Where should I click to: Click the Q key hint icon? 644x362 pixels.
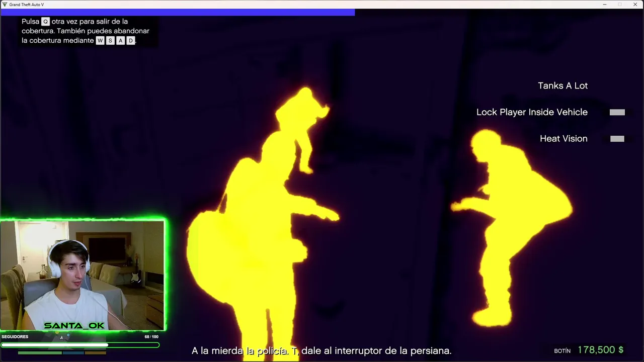point(45,22)
